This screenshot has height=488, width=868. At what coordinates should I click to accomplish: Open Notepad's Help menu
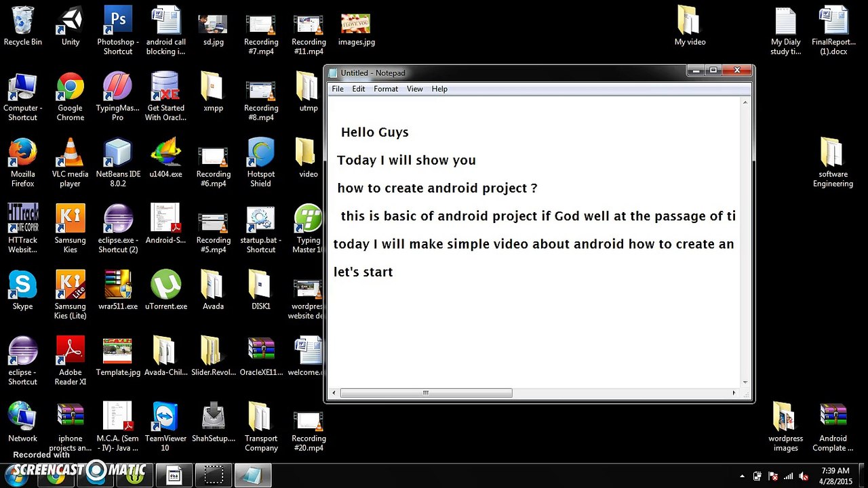439,89
